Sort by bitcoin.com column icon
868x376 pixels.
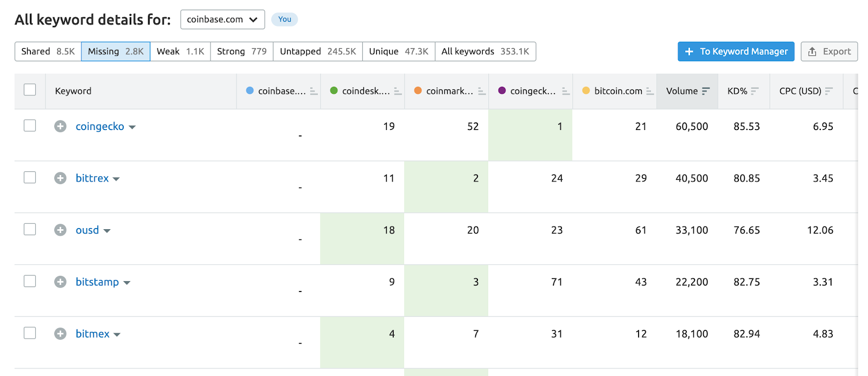click(650, 91)
